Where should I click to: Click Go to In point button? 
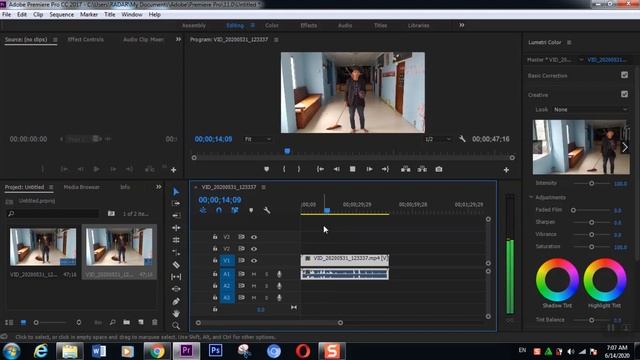(320, 169)
